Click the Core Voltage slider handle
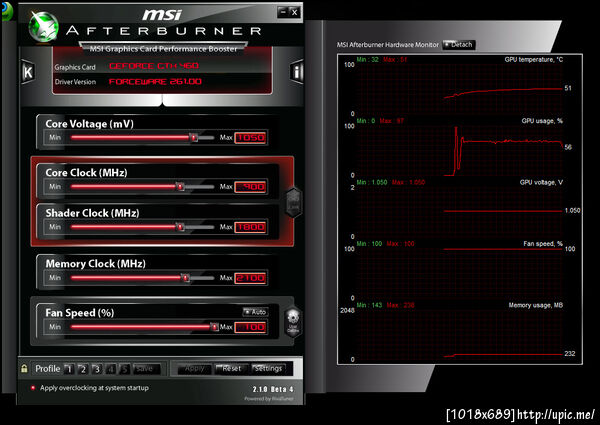 coord(194,137)
